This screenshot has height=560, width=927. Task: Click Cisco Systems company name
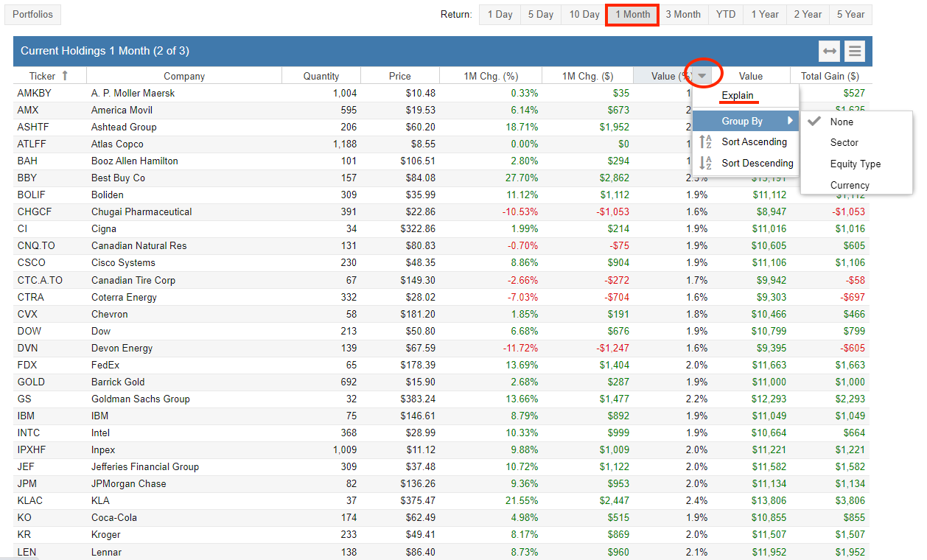tap(123, 262)
